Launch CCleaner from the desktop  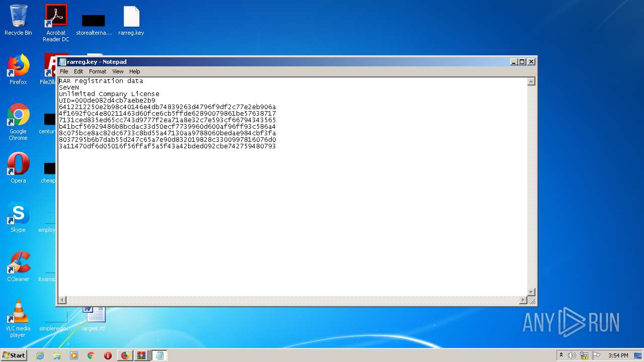click(x=18, y=266)
